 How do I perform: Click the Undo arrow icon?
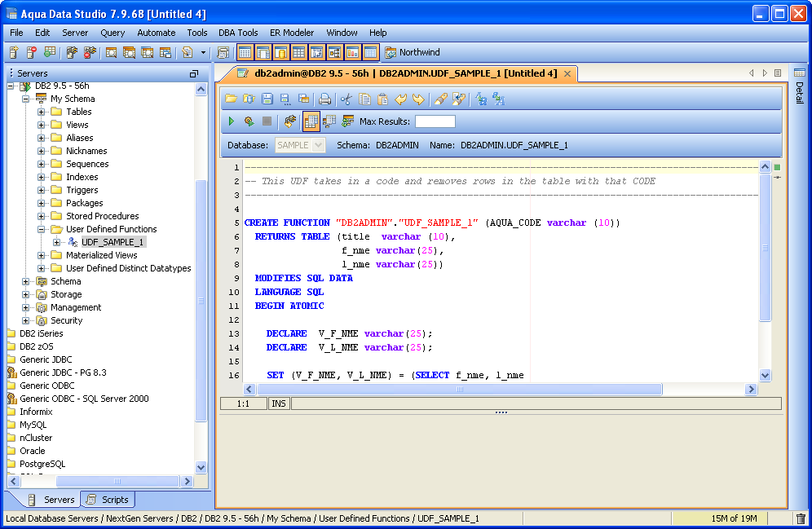pyautogui.click(x=400, y=99)
